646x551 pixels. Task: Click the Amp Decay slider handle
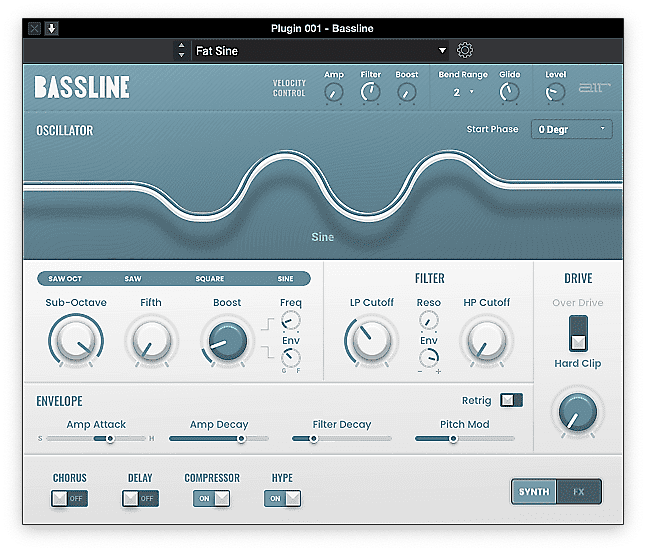click(x=241, y=439)
